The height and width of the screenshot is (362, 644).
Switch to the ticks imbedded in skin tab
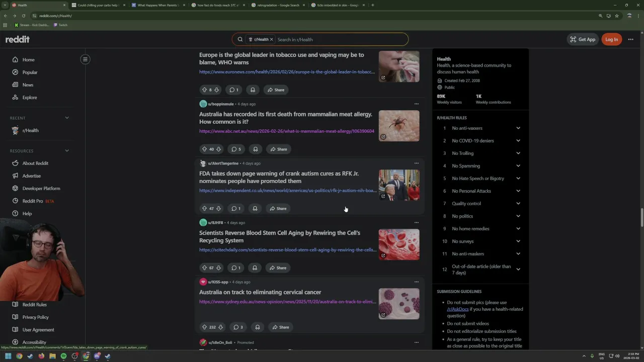click(x=338, y=5)
